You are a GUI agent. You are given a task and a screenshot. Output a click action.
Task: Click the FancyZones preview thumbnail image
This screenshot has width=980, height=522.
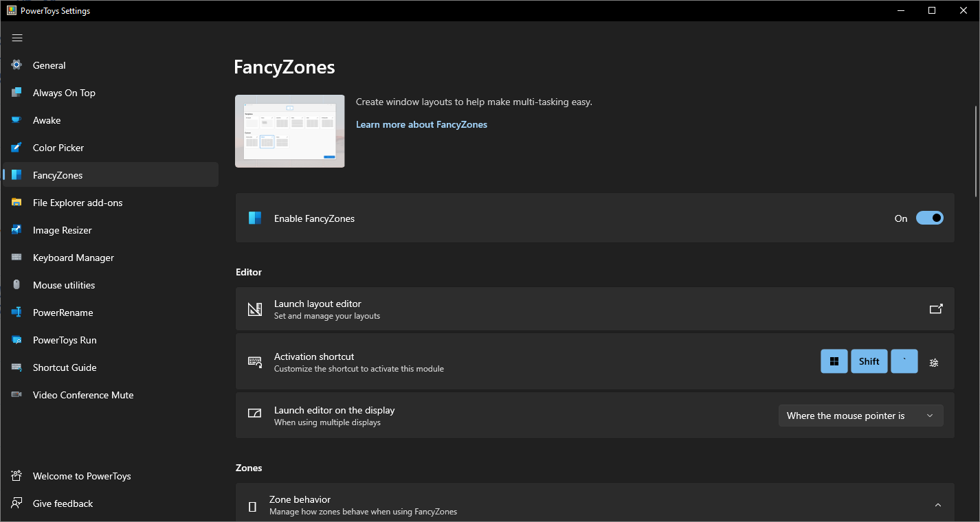[x=290, y=131]
